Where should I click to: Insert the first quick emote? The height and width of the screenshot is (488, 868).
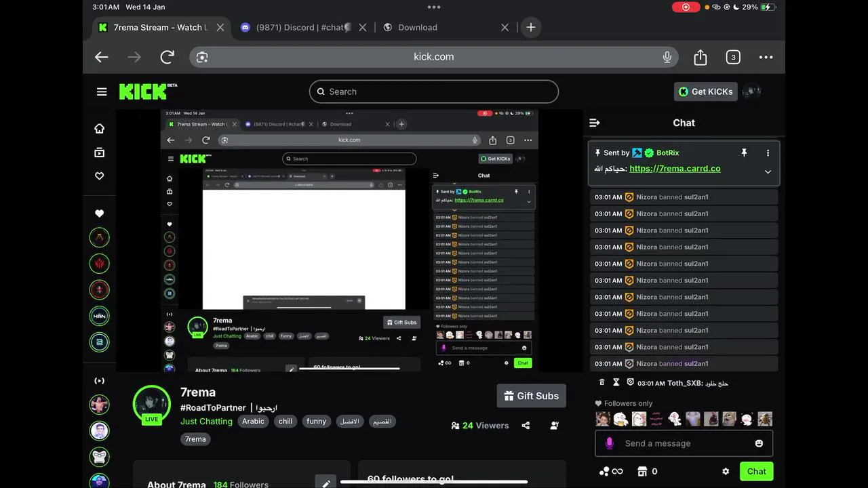[603, 419]
